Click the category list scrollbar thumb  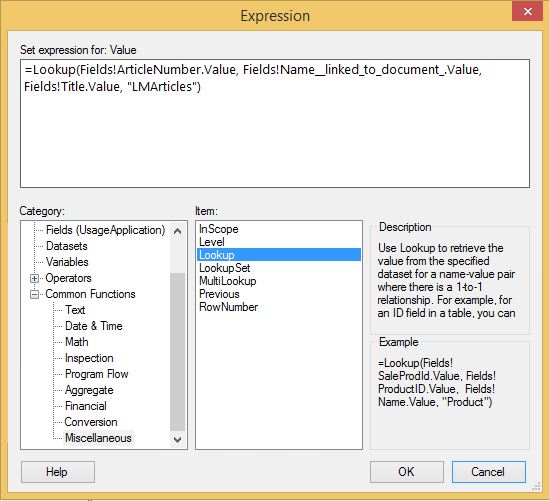tap(177, 352)
